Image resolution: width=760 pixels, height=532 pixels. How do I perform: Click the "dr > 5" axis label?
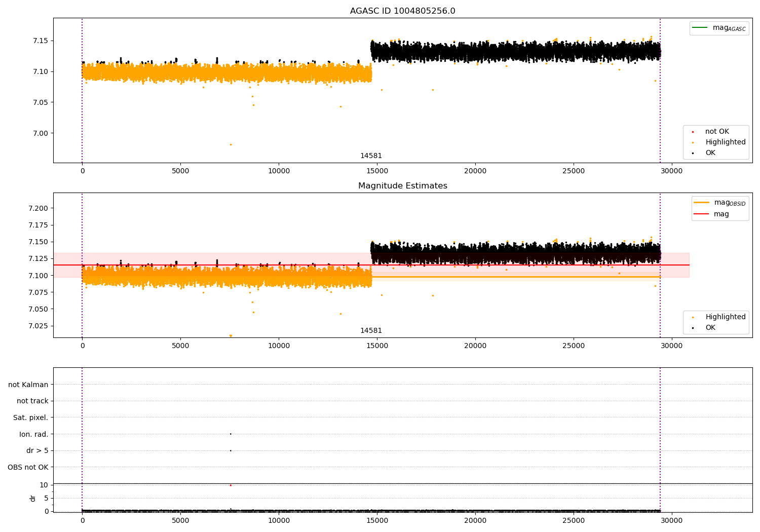(x=37, y=451)
